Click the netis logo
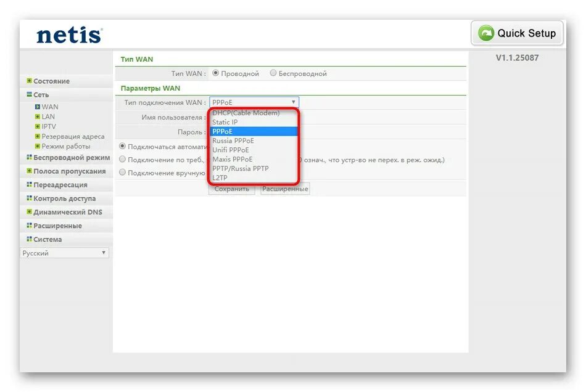Viewport: 586px width, 392px height. click(69, 35)
